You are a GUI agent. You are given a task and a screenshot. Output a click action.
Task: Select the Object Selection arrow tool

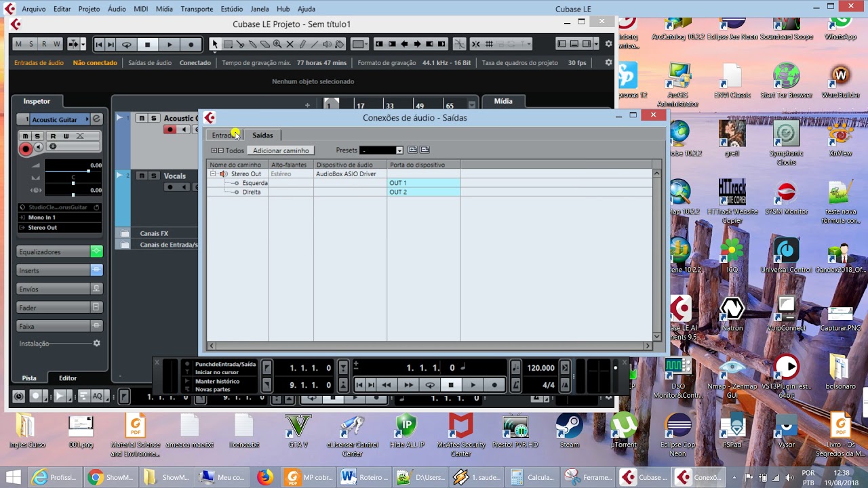tap(215, 45)
